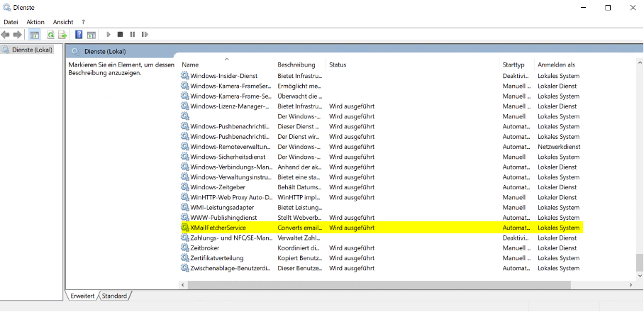644x312 pixels.
Task: Click the Back arrow toolbar icon
Action: pyautogui.click(x=6, y=35)
